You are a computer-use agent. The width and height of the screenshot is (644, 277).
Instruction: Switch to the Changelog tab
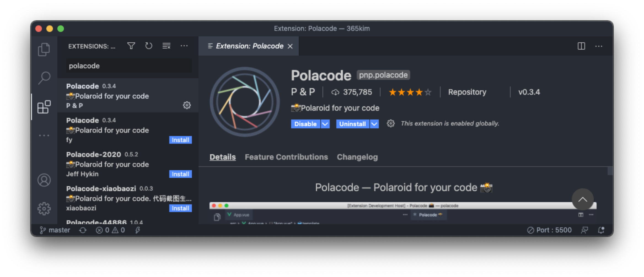tap(357, 157)
